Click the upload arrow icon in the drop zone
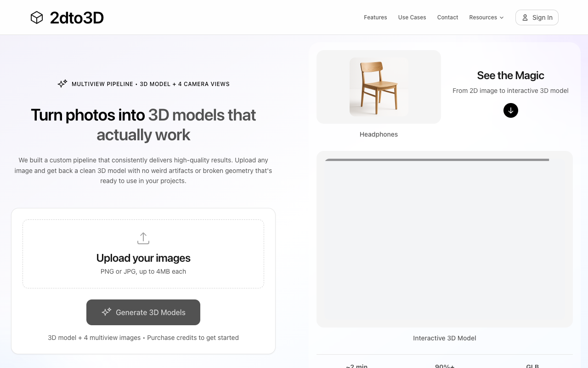 [143, 238]
